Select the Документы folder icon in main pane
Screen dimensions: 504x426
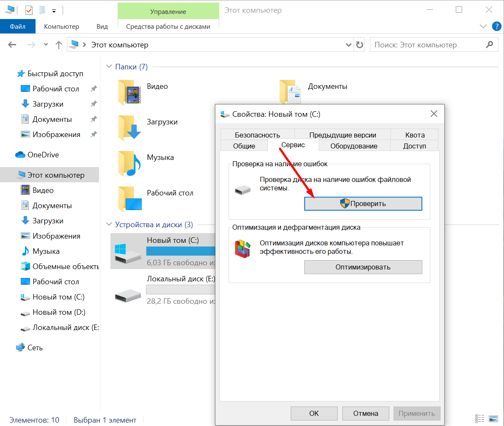point(290,93)
